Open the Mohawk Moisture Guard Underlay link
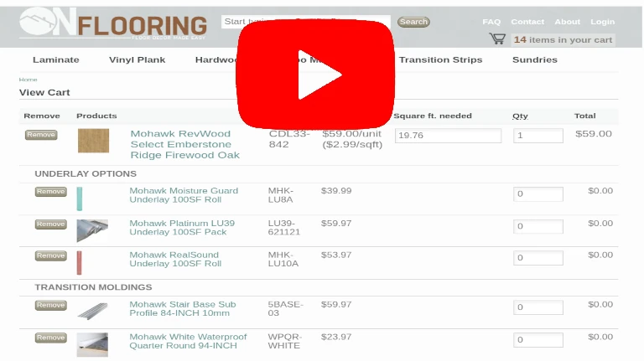This screenshot has width=644, height=361. tap(184, 195)
